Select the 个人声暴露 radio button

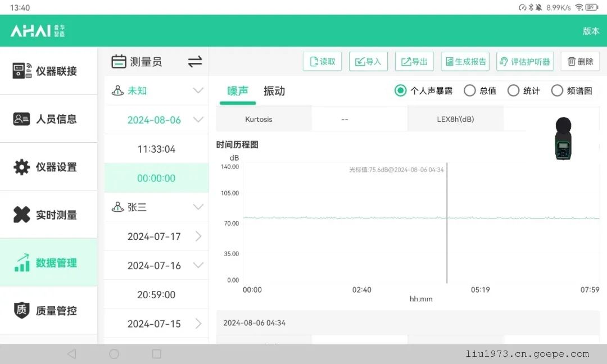pos(400,90)
